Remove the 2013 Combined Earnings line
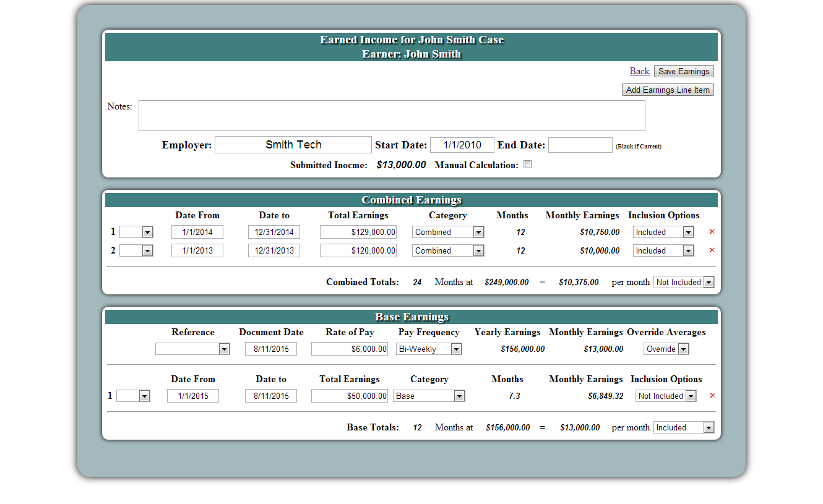Image resolution: width=823 pixels, height=504 pixels. (711, 250)
